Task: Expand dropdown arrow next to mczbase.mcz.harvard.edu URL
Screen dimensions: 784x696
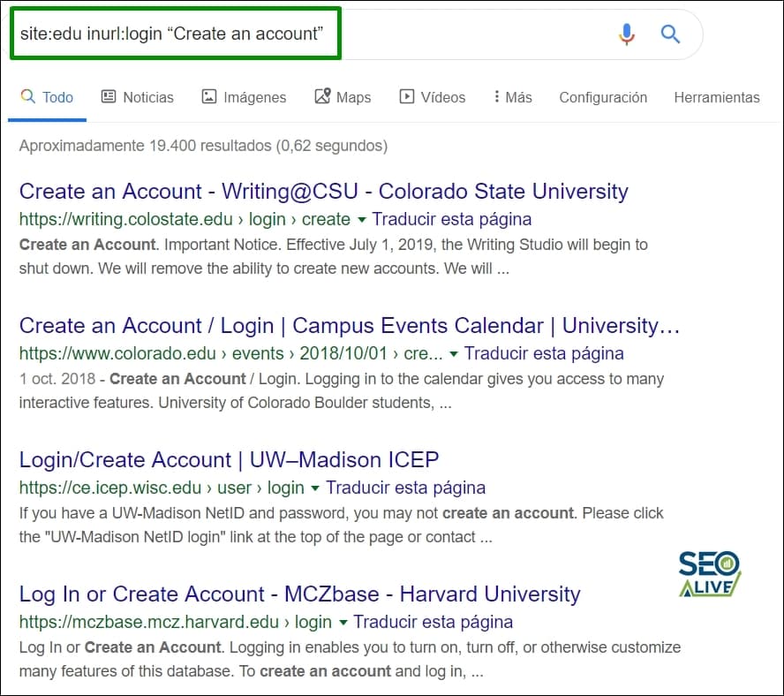Action: click(x=343, y=623)
